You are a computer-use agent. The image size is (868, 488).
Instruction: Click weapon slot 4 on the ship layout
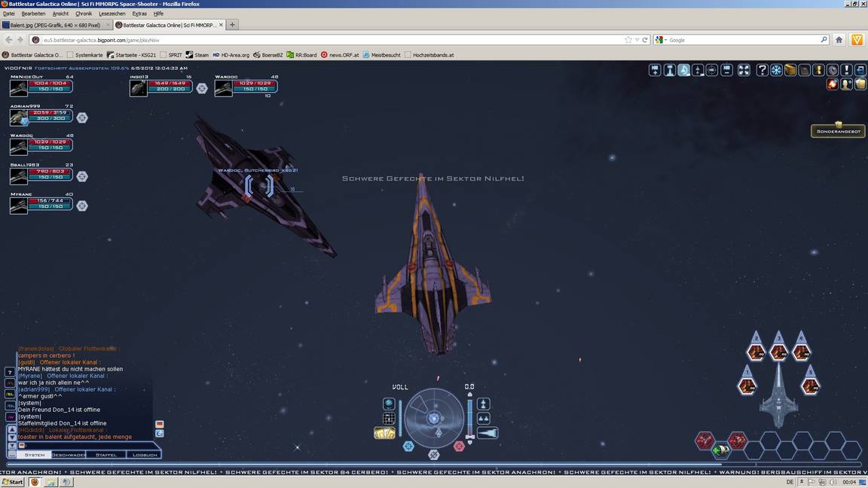801,351
